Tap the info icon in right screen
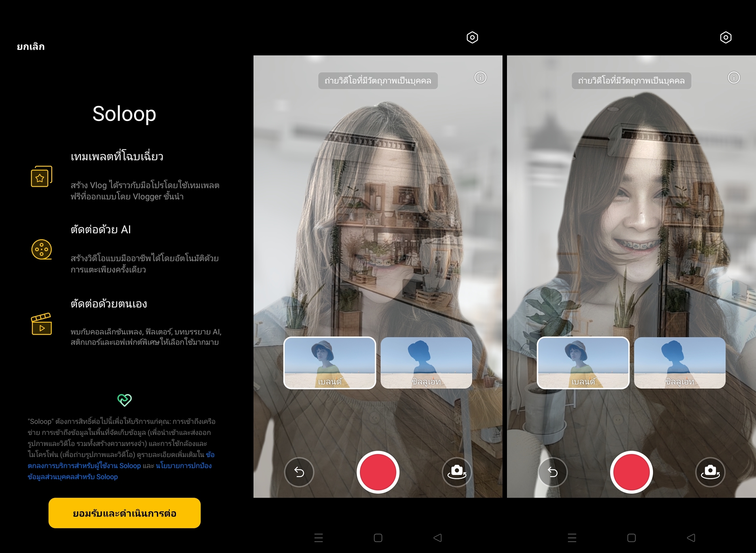The image size is (756, 553). 734,78
